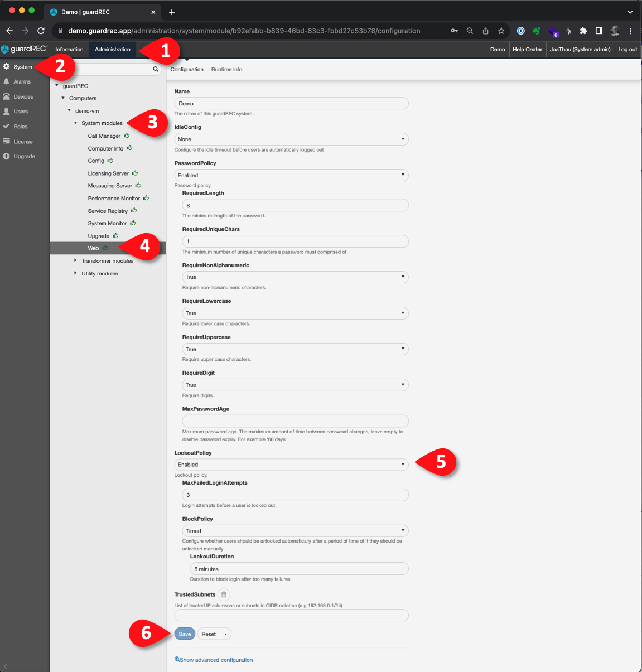Open the LockoutPolicy dropdown
Viewport: 642px width, 672px height.
(292, 465)
